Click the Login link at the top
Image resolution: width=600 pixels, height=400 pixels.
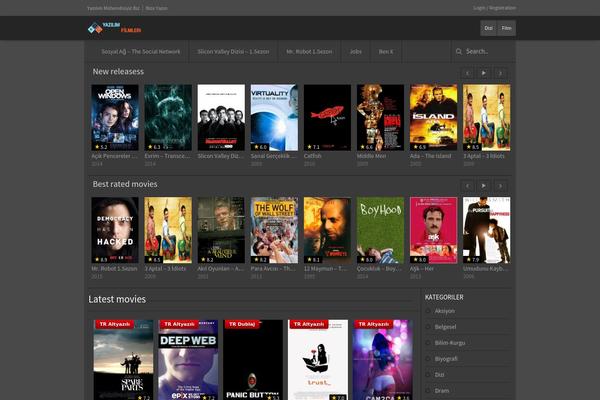coord(479,8)
